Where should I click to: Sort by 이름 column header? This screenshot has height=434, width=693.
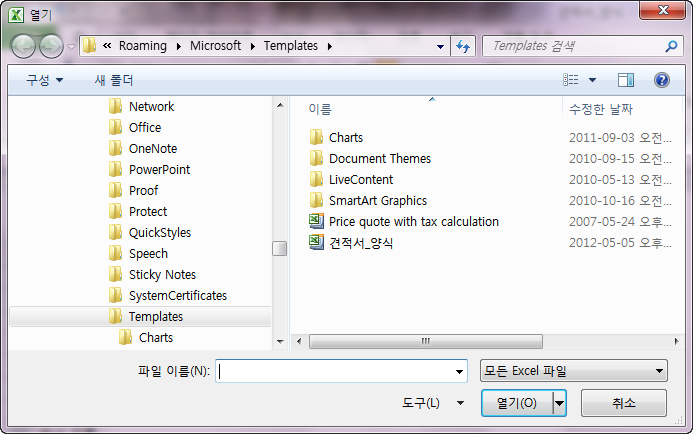(x=320, y=109)
